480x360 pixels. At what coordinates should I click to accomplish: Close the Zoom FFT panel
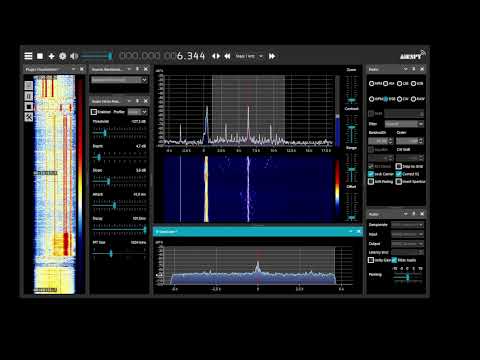pos(359,231)
